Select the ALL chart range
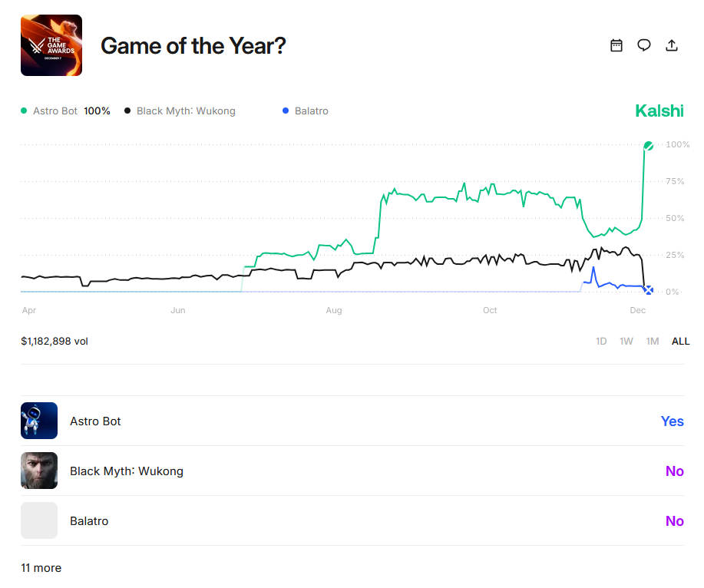The height and width of the screenshot is (588, 704). pyautogui.click(x=680, y=341)
